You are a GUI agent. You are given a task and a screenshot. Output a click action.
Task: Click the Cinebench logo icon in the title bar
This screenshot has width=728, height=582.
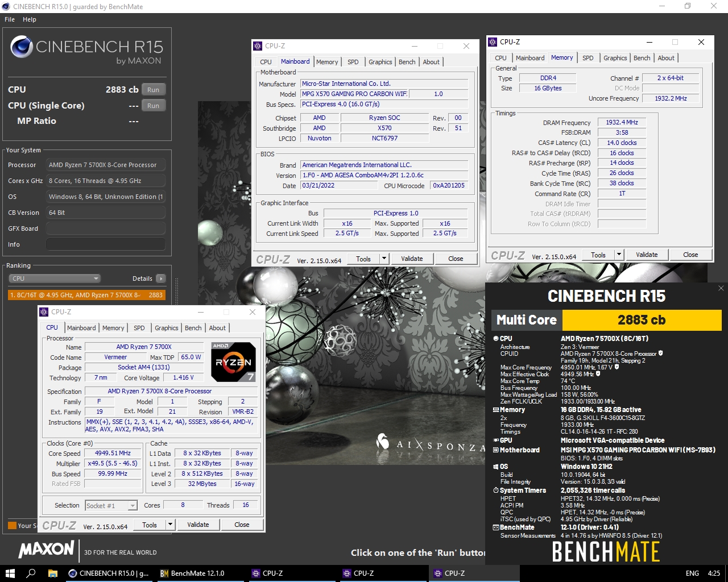click(6, 7)
